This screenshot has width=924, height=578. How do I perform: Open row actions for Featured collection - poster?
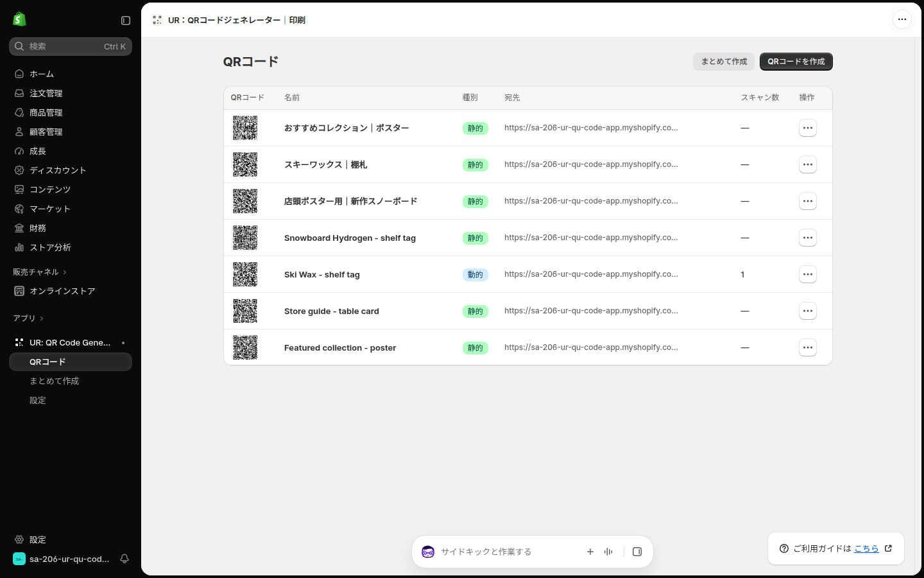pos(808,347)
